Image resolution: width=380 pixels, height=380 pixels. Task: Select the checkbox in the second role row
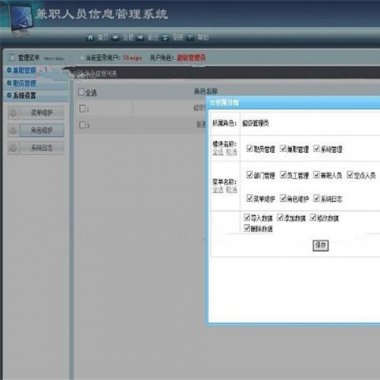82,125
